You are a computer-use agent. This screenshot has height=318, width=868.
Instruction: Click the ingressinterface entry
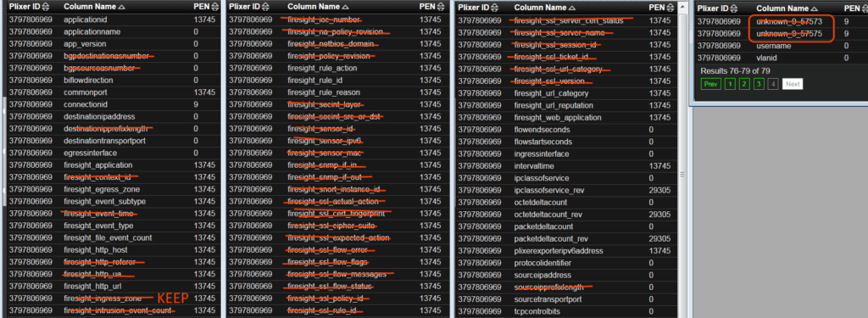pyautogui.click(x=542, y=154)
